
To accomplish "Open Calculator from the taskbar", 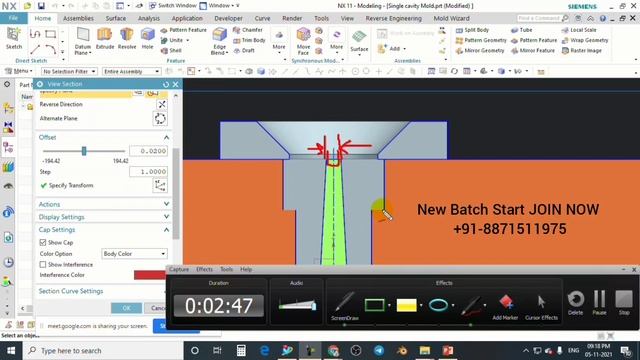I will (241, 351).
